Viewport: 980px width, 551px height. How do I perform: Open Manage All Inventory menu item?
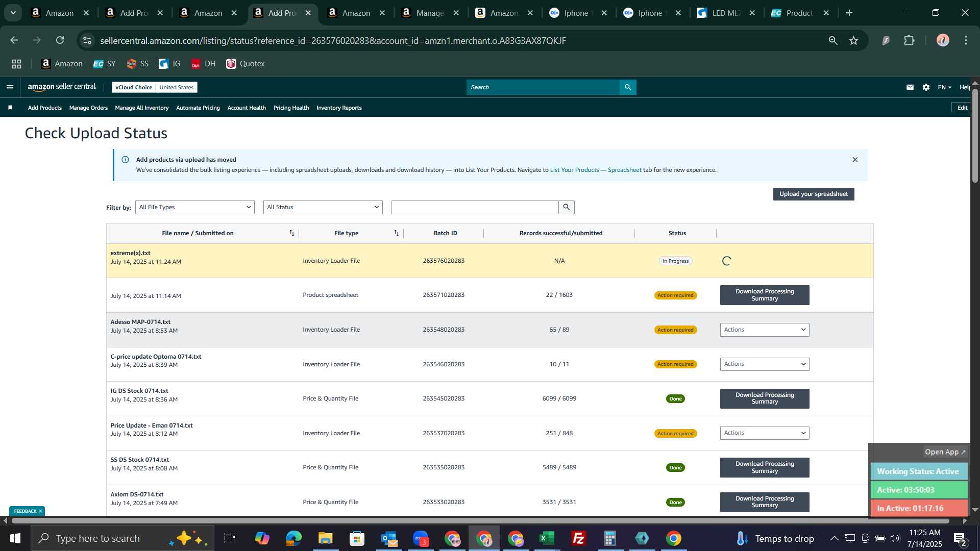pos(142,108)
